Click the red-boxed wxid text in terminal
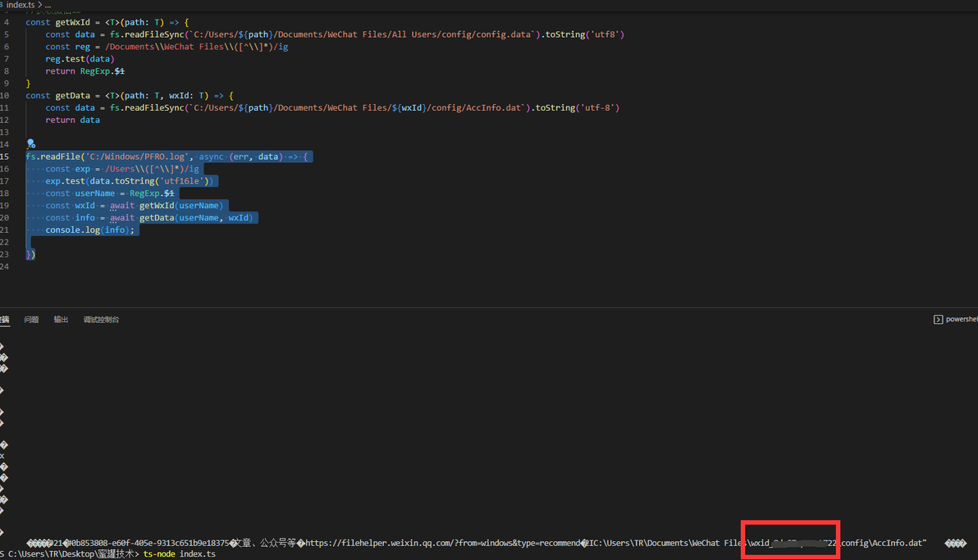 point(792,543)
